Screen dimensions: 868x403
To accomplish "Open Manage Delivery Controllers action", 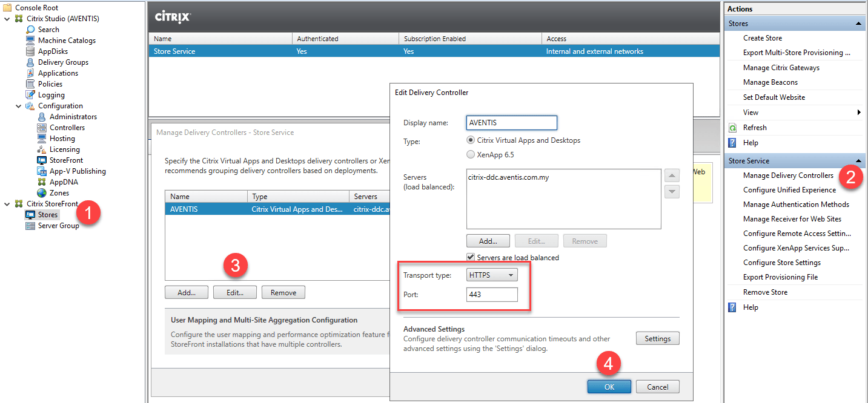I will point(789,175).
